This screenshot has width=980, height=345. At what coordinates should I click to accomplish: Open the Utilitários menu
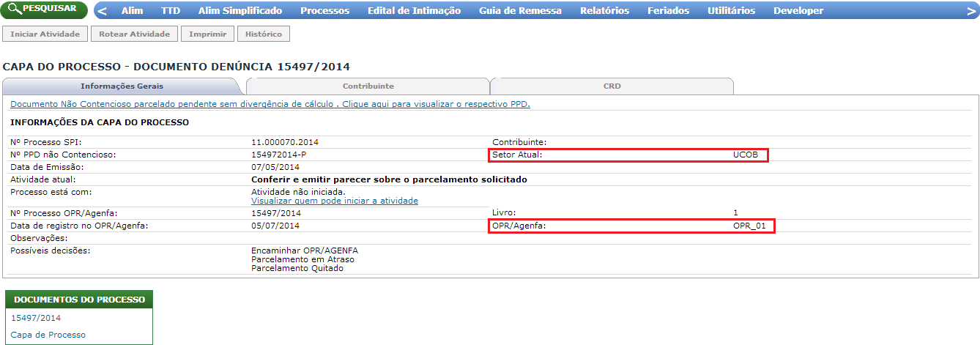click(732, 11)
